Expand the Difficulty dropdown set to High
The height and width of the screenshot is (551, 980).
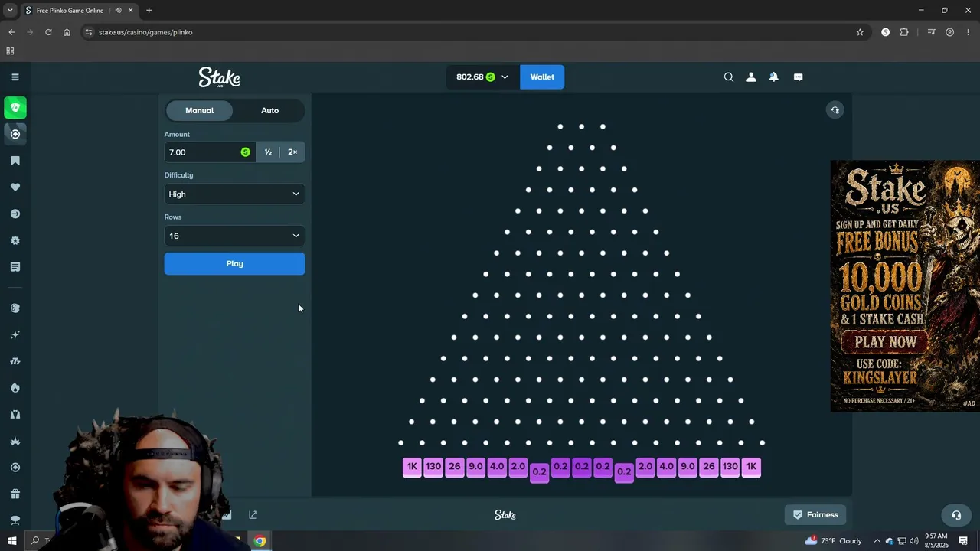pos(234,194)
